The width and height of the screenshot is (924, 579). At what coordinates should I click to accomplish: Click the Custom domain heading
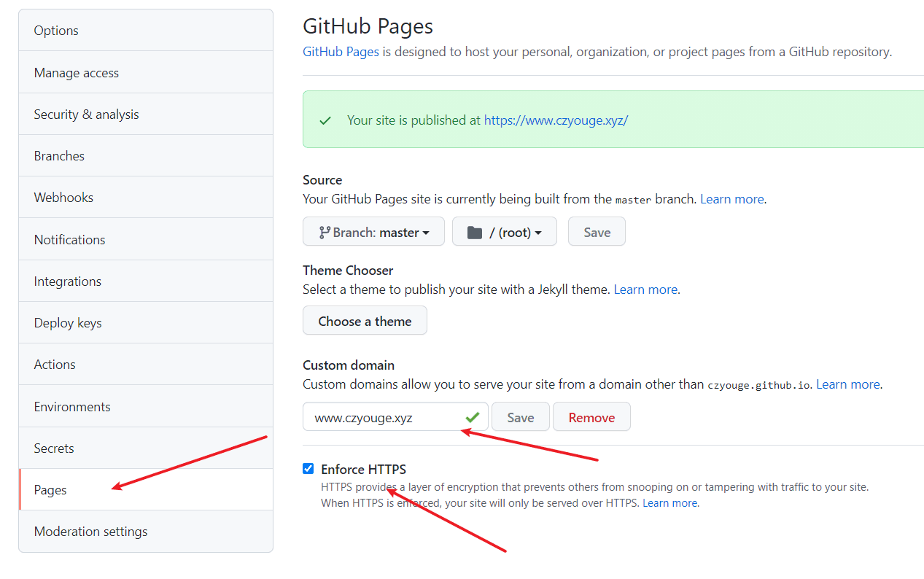(349, 365)
